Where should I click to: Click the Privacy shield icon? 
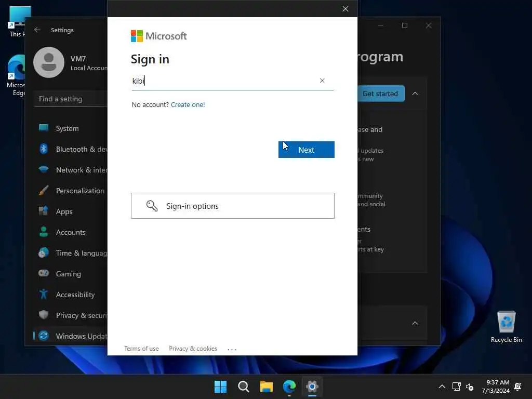coord(44,314)
